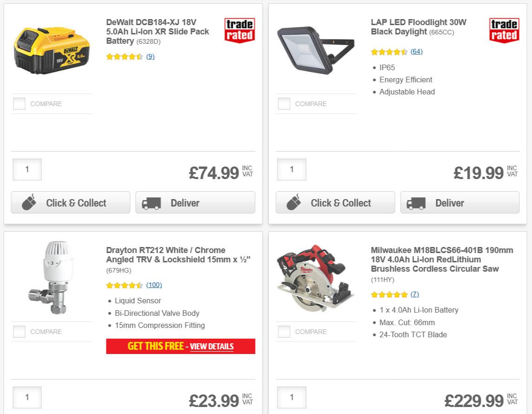
Task: Click the star rating for LAP LED floodlight
Action: point(389,52)
